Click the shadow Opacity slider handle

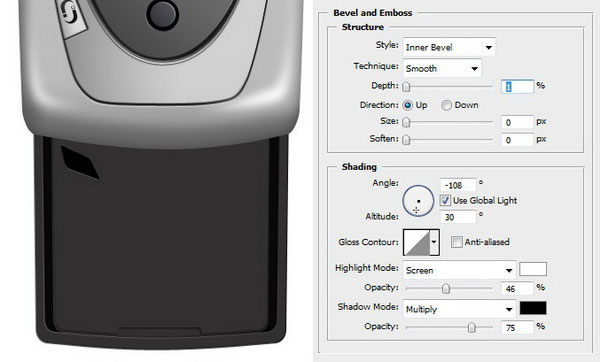(x=471, y=327)
